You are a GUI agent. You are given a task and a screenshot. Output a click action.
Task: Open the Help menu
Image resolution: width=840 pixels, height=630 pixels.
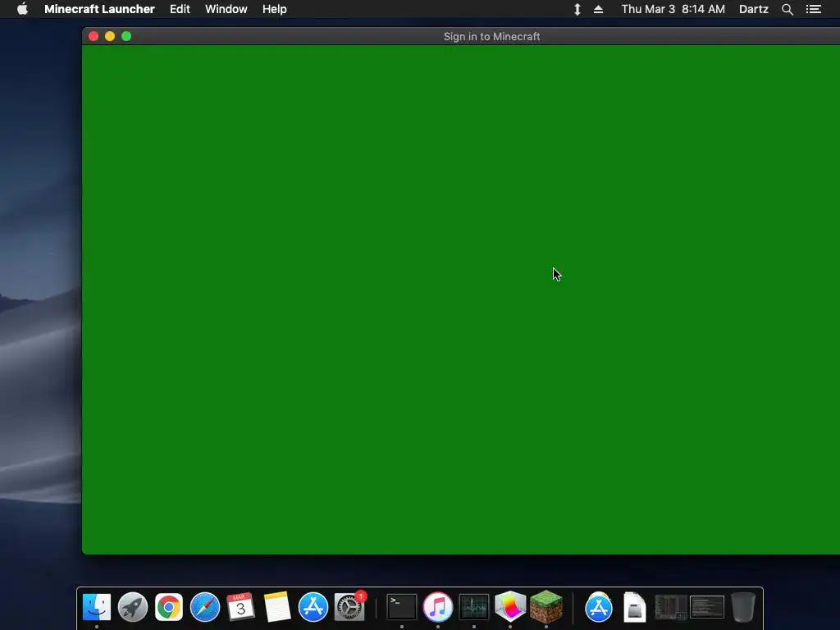pos(274,9)
